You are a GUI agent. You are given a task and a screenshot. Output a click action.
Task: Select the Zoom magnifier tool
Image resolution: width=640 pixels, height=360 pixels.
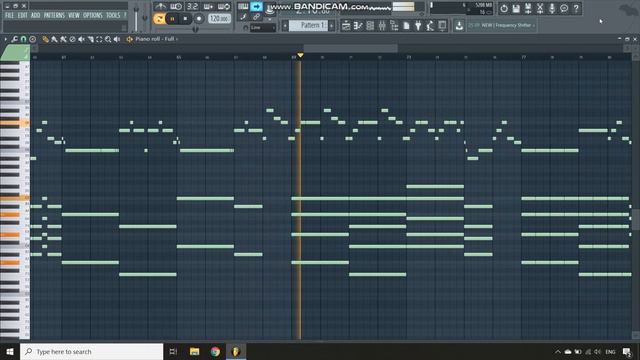[x=108, y=39]
